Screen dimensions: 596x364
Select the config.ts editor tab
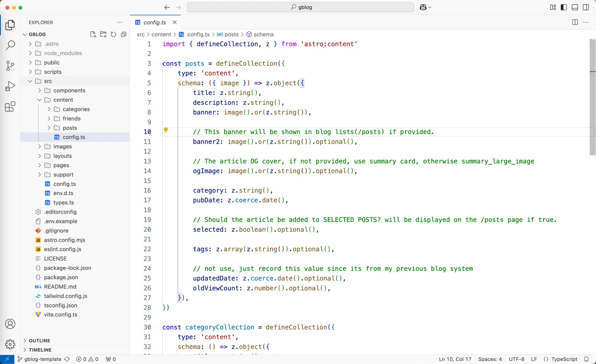click(x=155, y=23)
